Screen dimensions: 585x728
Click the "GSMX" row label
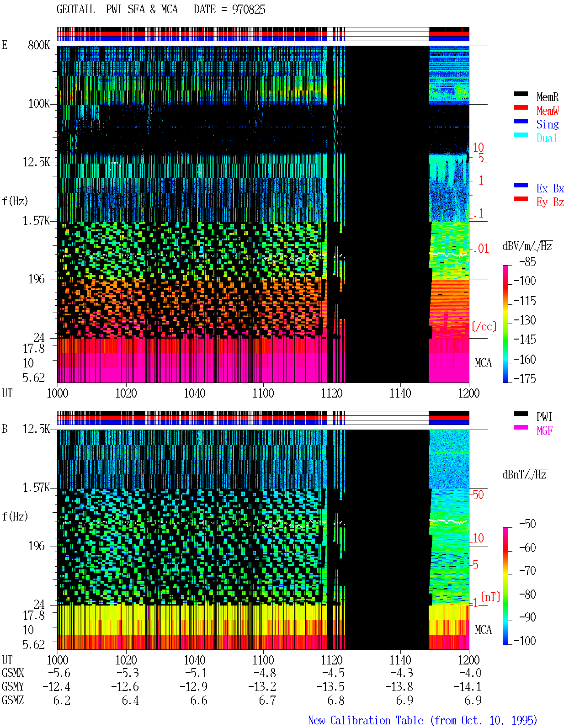click(13, 673)
